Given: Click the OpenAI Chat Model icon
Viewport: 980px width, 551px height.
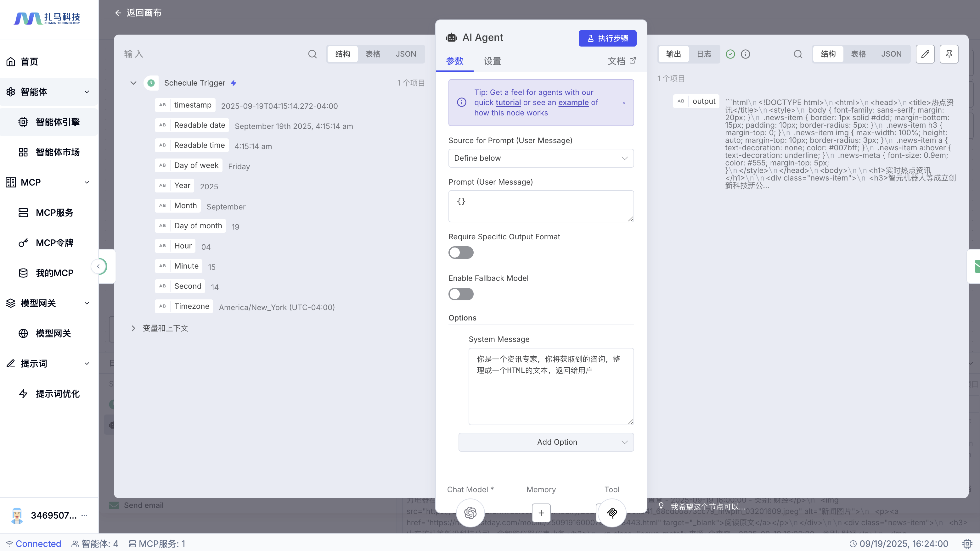Looking at the screenshot, I should pyautogui.click(x=470, y=513).
